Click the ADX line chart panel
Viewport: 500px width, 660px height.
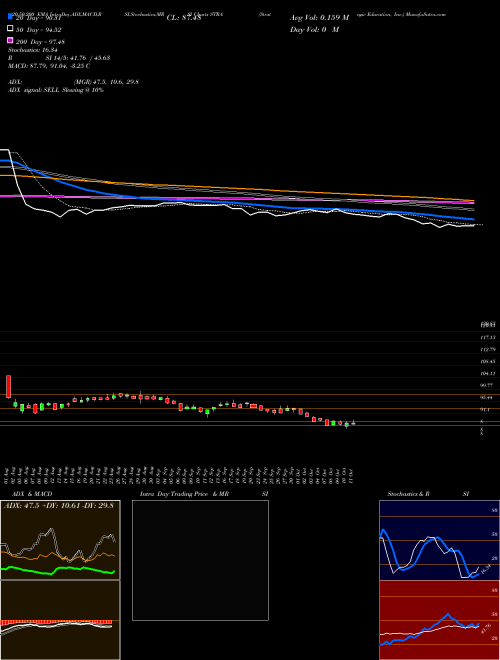60,540
